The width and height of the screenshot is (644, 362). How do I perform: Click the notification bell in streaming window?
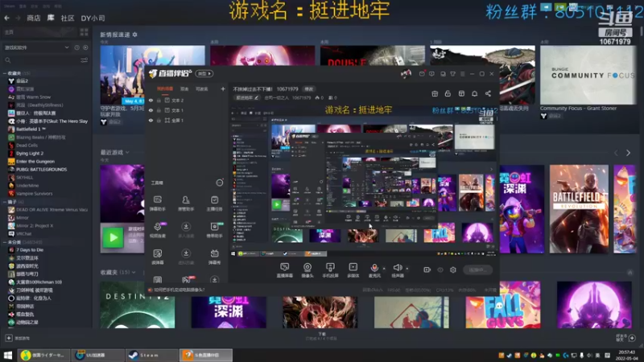(x=474, y=93)
